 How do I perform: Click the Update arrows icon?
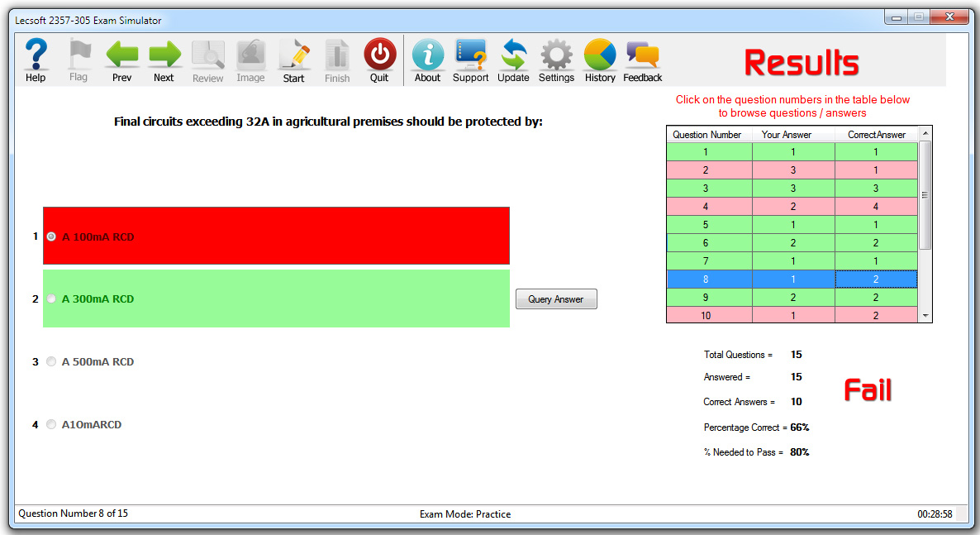point(513,60)
